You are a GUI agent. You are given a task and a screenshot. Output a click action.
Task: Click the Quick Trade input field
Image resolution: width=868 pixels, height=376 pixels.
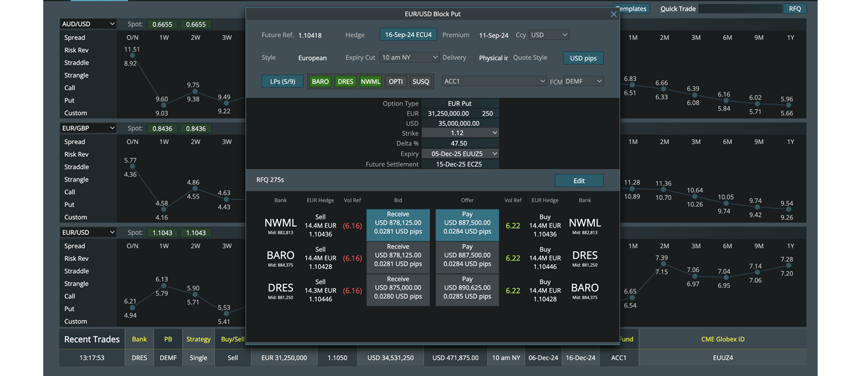point(740,9)
